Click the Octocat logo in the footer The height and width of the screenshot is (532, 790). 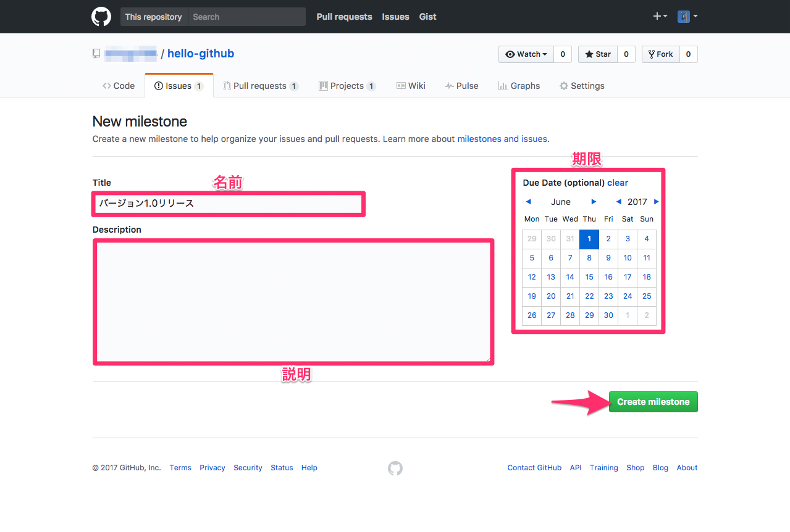click(x=395, y=468)
